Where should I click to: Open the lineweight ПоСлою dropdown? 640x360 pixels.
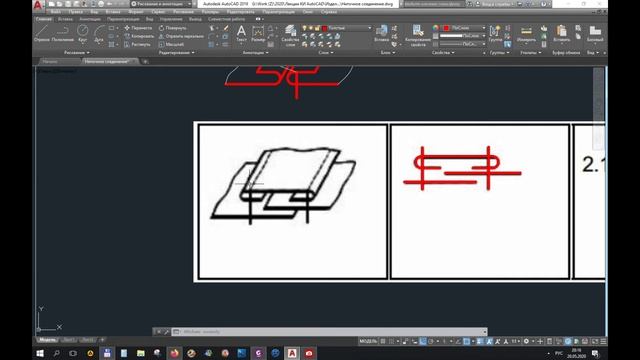point(462,36)
